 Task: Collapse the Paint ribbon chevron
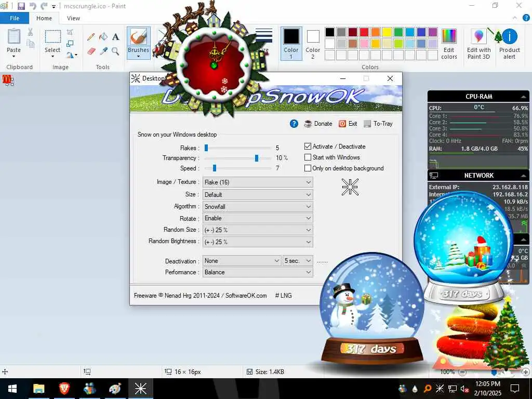[515, 18]
